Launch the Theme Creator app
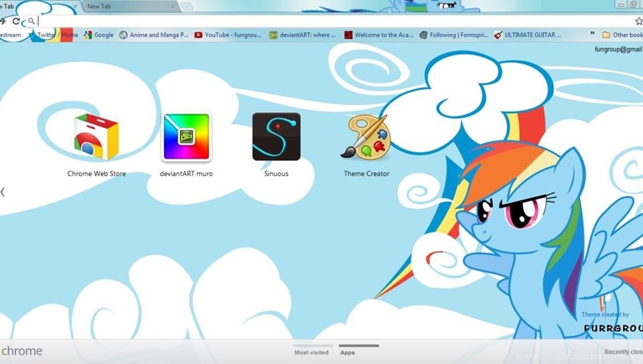The width and height of the screenshot is (643, 364). click(366, 136)
